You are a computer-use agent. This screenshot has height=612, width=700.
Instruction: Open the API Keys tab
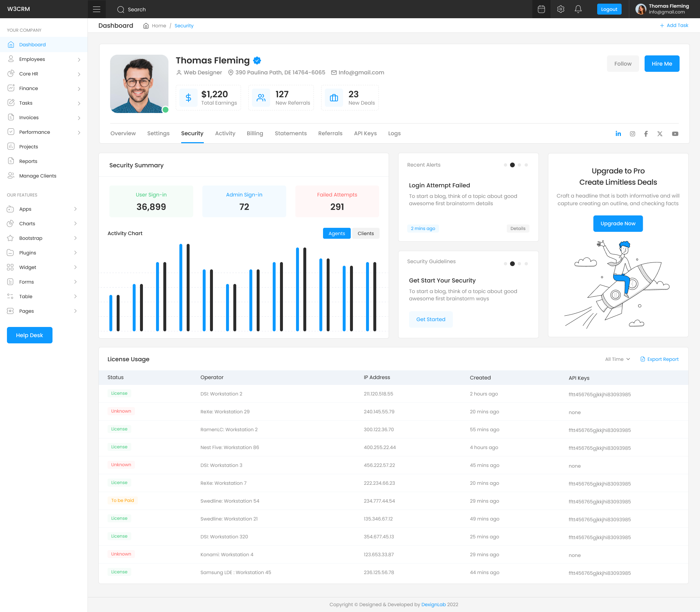(x=365, y=133)
